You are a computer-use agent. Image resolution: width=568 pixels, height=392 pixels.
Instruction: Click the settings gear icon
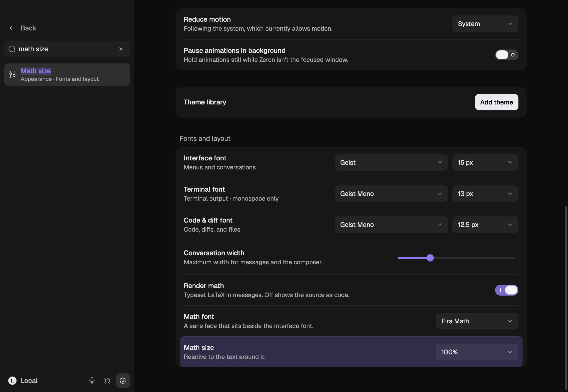point(123,381)
